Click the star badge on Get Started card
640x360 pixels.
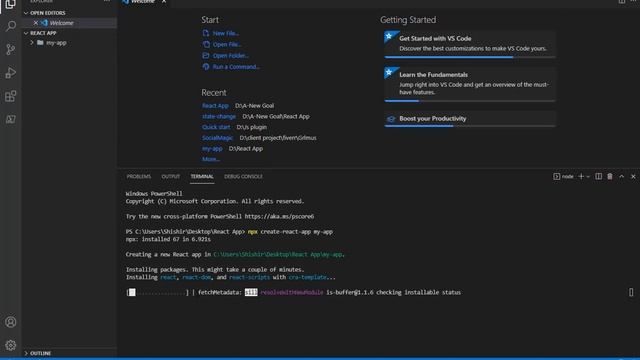click(x=389, y=36)
